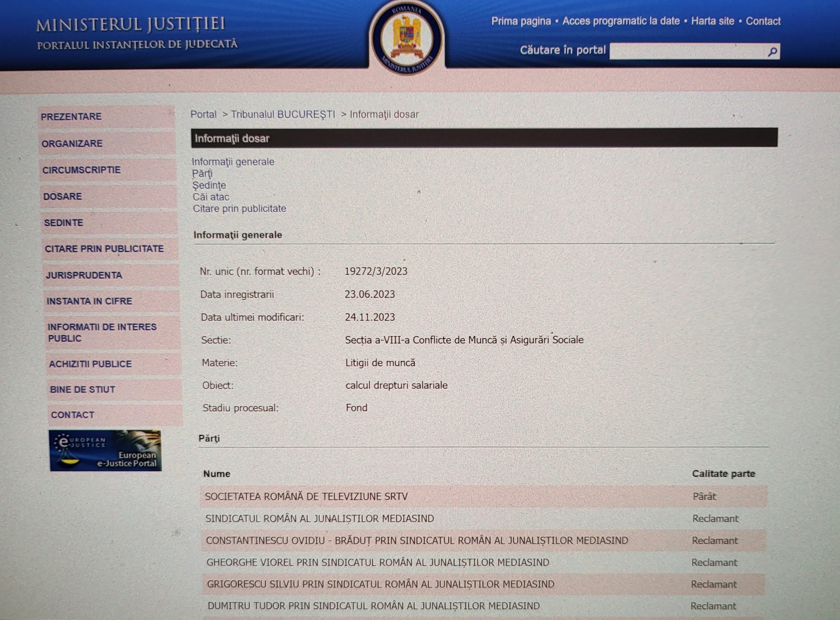Click the case number 19272/3/2023
Image resolution: width=840 pixels, height=620 pixels.
(x=376, y=271)
